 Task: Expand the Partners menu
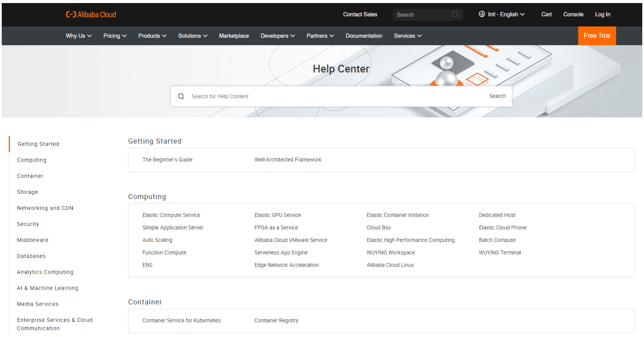tap(320, 36)
